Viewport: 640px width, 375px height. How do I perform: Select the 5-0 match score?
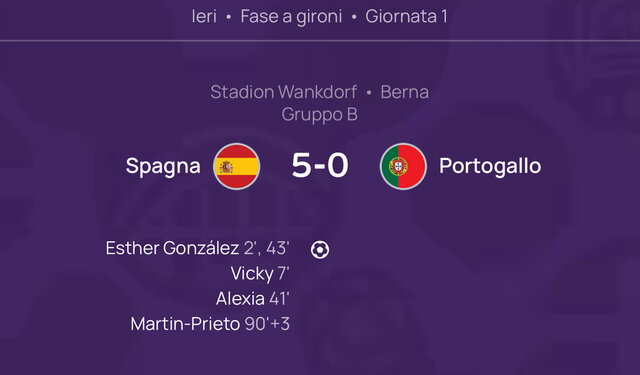pyautogui.click(x=320, y=165)
